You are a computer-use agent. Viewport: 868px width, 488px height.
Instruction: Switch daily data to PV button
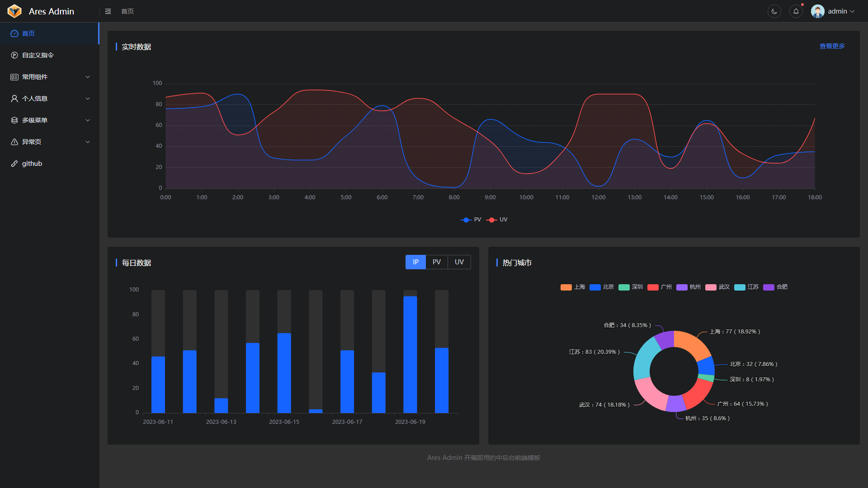point(436,262)
